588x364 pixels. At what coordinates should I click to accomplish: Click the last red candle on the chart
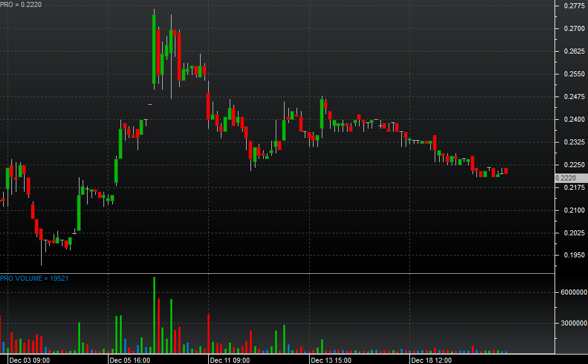click(x=506, y=170)
